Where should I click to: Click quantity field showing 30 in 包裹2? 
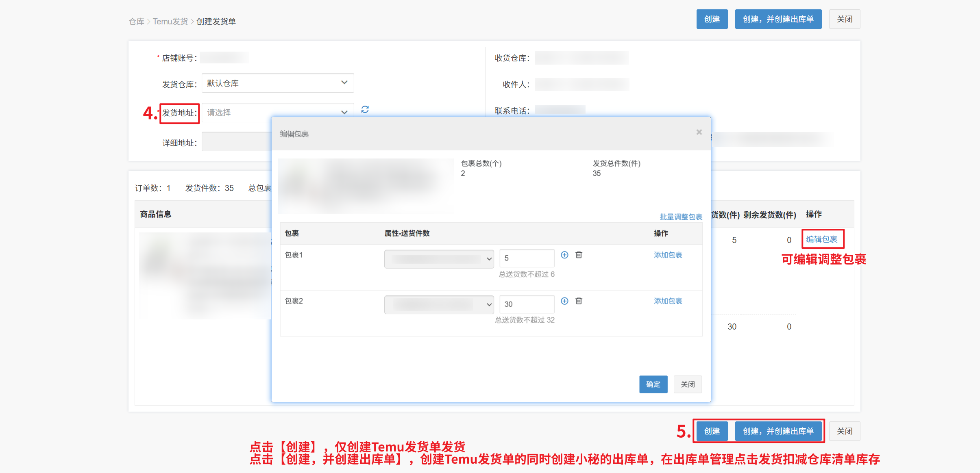(x=526, y=304)
